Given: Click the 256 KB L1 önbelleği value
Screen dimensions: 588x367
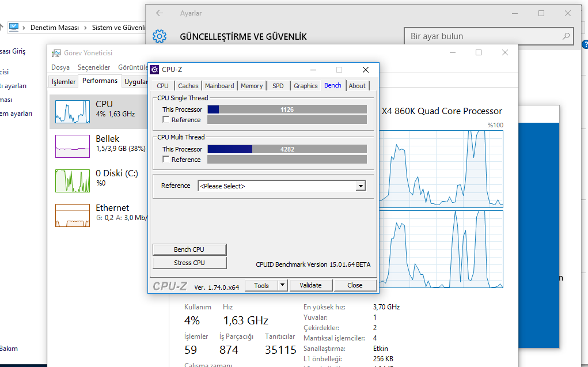Looking at the screenshot, I should tap(383, 359).
